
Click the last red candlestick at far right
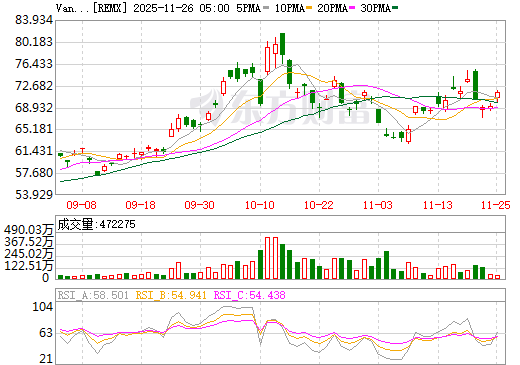click(x=497, y=95)
